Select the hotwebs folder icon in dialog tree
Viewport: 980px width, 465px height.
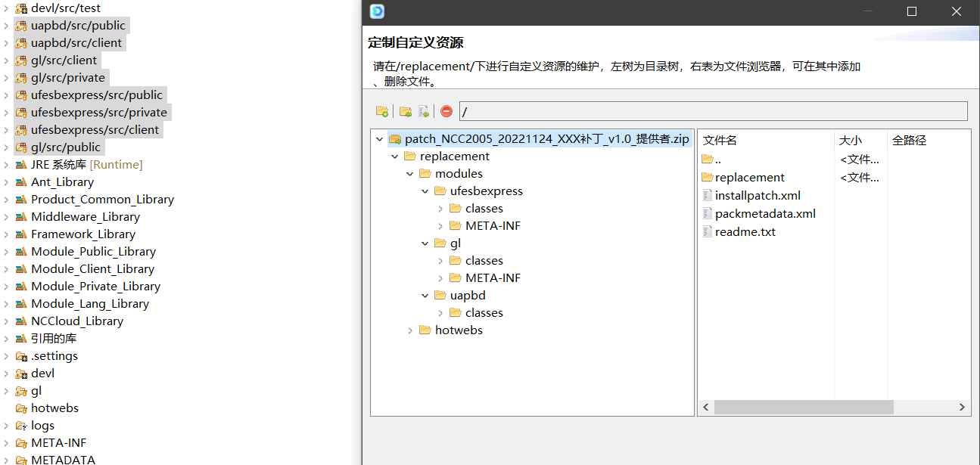(x=425, y=330)
